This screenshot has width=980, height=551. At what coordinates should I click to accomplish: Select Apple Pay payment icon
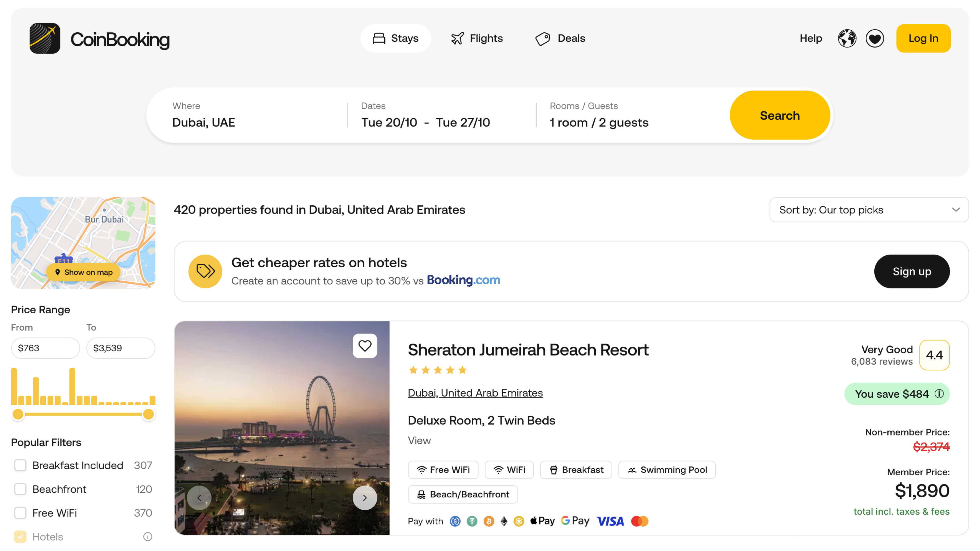542,521
